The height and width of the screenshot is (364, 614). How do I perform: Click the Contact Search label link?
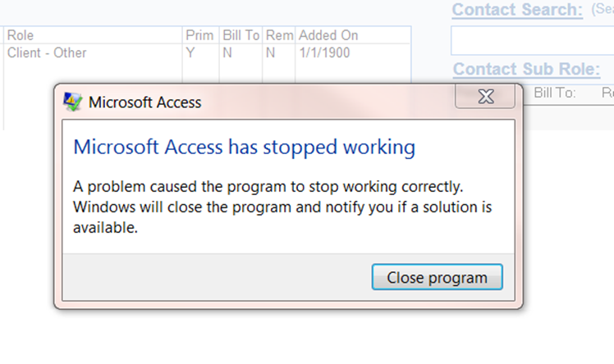tap(517, 10)
